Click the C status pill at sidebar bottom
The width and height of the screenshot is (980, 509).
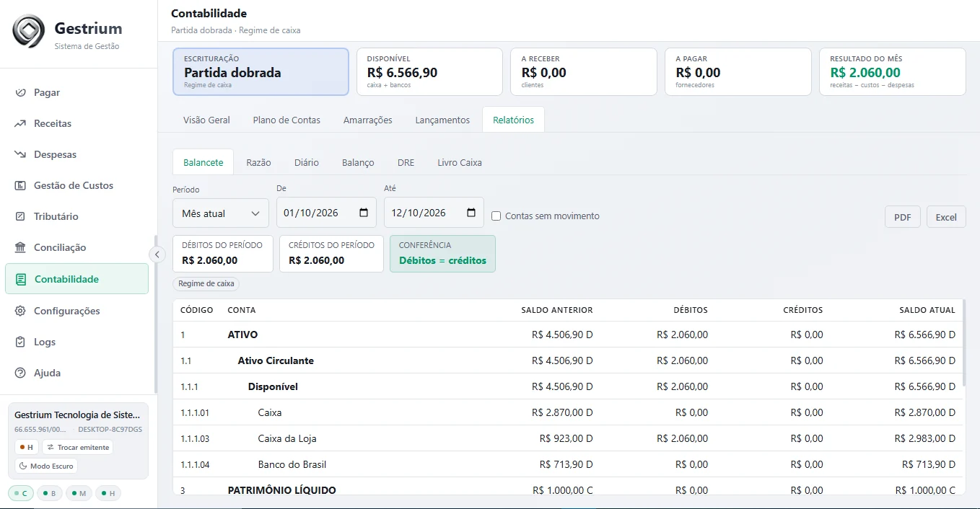click(21, 493)
